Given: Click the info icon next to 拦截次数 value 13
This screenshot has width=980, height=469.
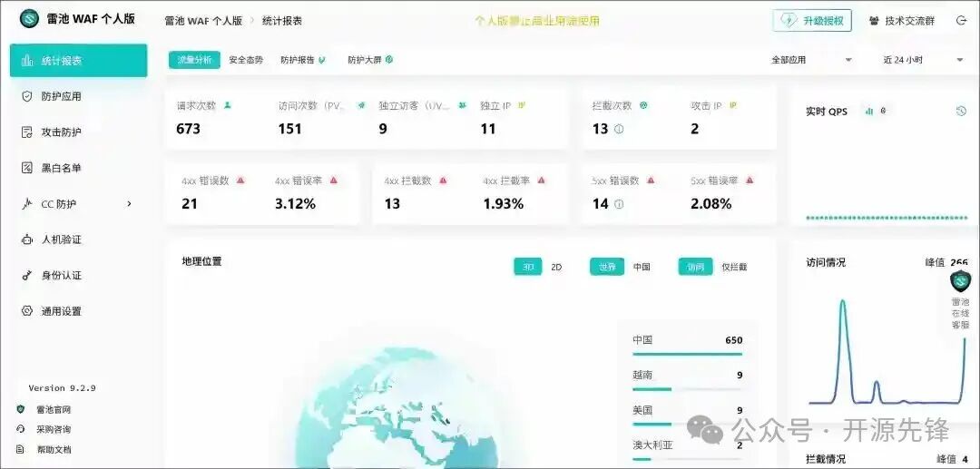Looking at the screenshot, I should click(619, 130).
